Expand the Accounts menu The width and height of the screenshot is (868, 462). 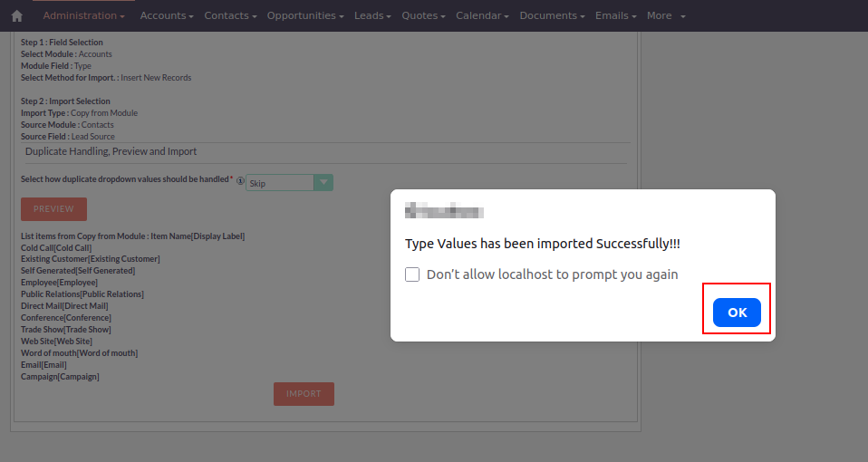[167, 15]
